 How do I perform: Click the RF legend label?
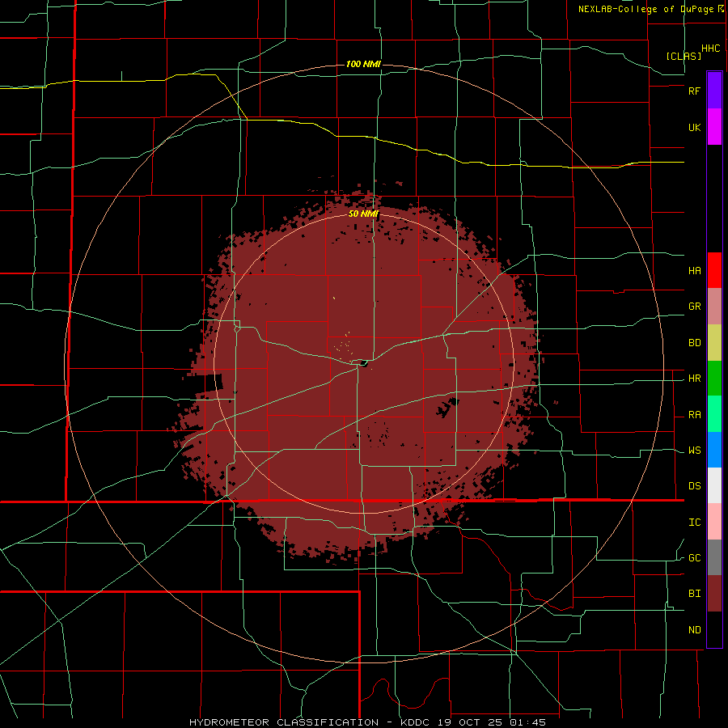[x=694, y=91]
